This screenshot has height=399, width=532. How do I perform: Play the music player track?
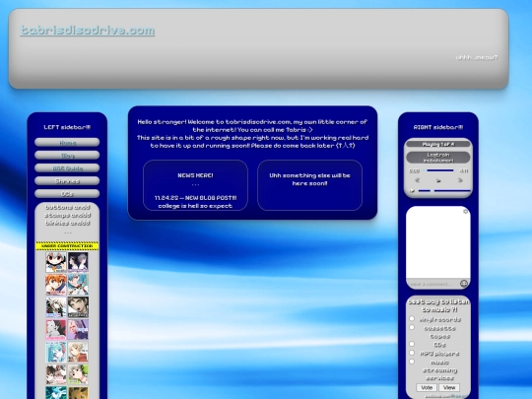438,181
